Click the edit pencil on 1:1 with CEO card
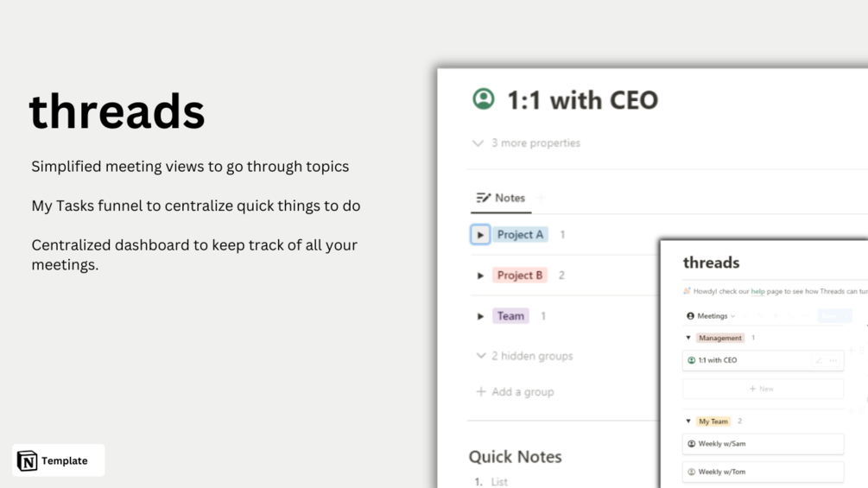Screen dimensions: 868x488 tap(819, 360)
